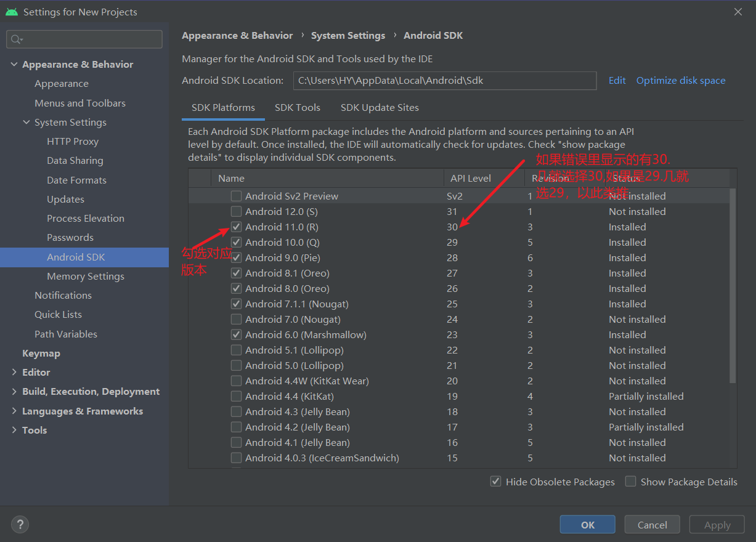This screenshot has height=542, width=756.
Task: Open the Path Variables page
Action: pyautogui.click(x=66, y=334)
